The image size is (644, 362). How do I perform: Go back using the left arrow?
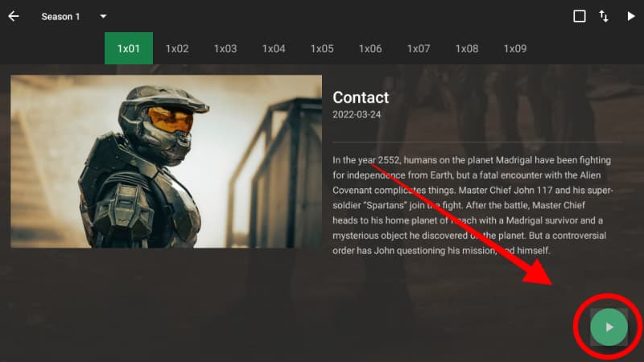(14, 16)
